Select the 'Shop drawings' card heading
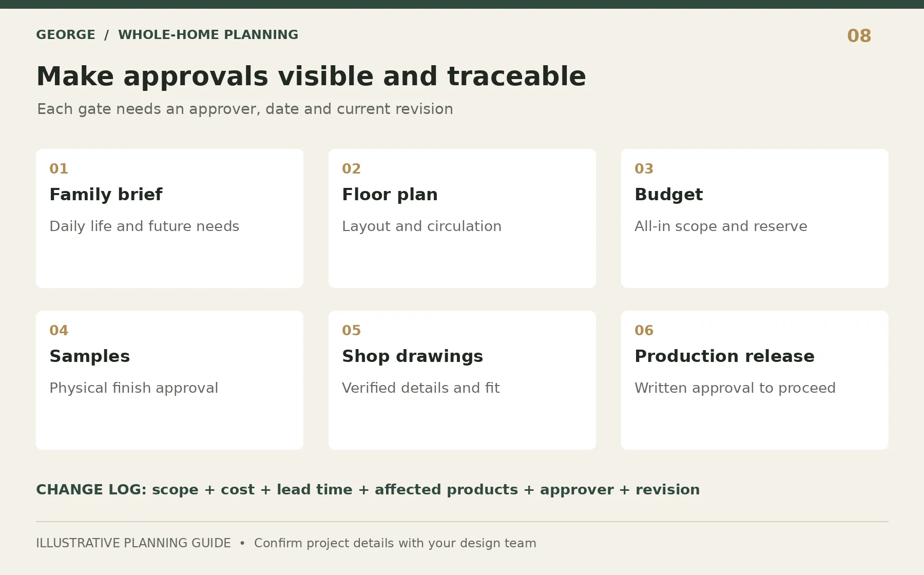 coord(412,356)
